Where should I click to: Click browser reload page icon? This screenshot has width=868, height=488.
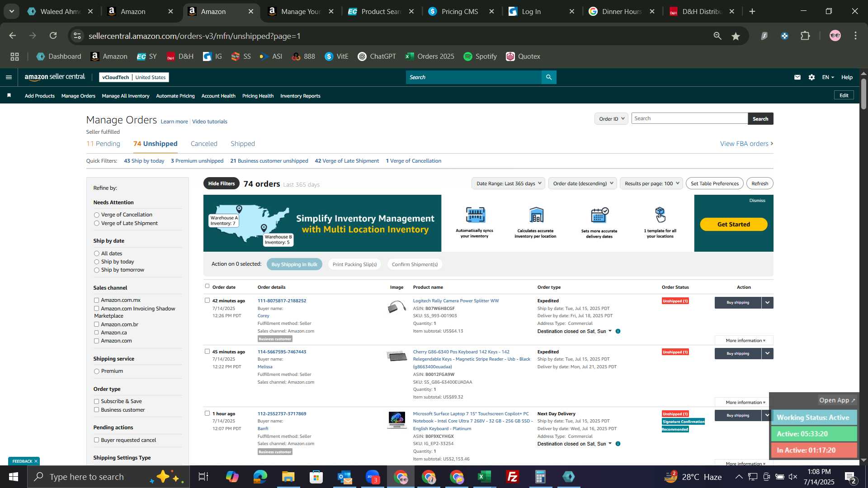53,36
